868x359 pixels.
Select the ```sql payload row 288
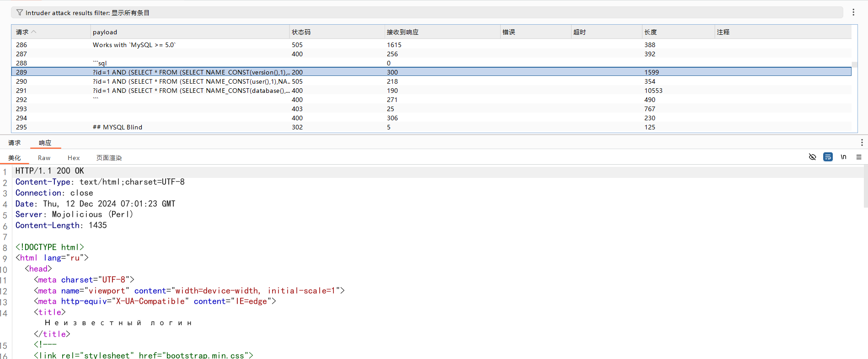click(431, 63)
